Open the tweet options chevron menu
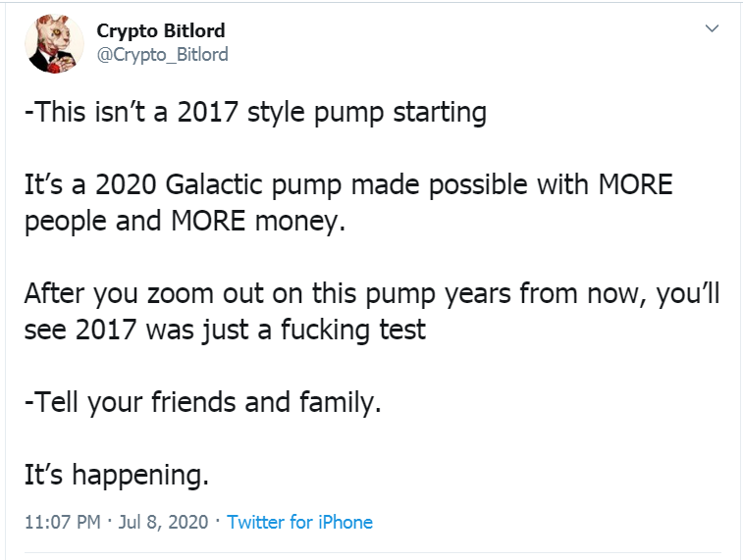The image size is (743, 560). point(712,30)
